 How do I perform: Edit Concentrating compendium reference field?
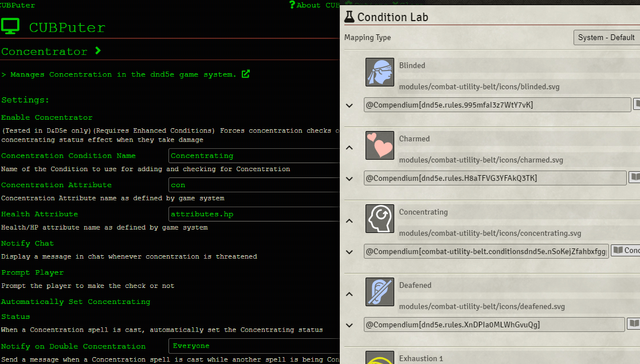point(486,251)
